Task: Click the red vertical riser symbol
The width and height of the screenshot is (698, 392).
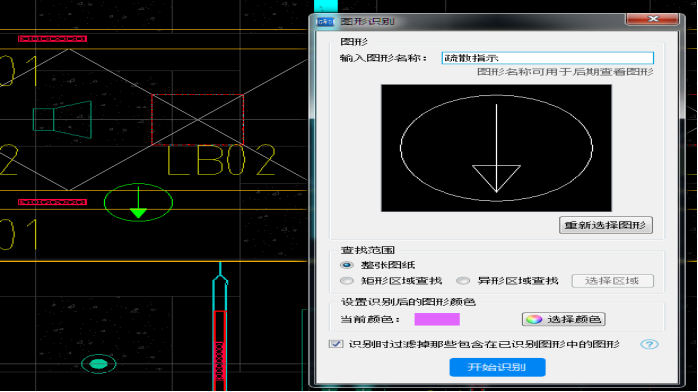Action: tap(220, 345)
